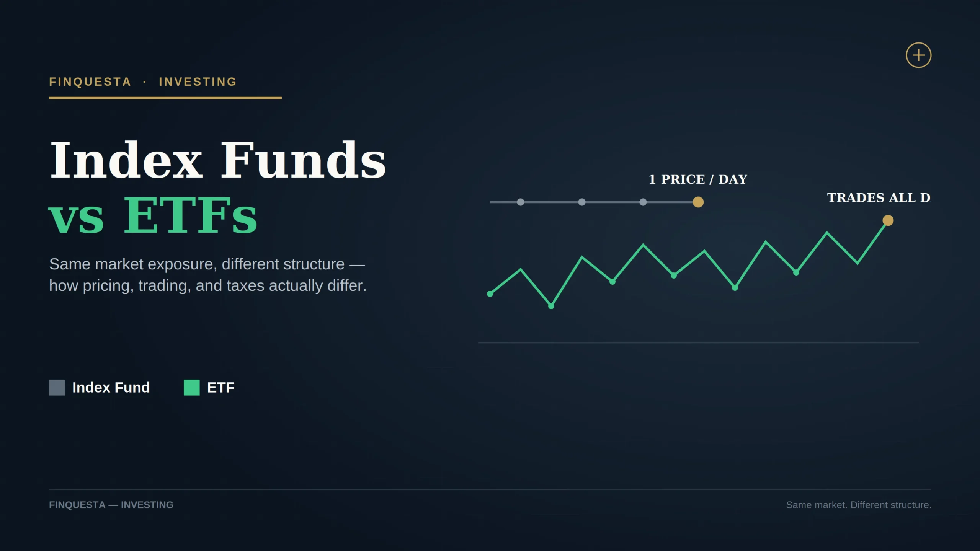Click the first gray dot on index fund line
Image resolution: width=980 pixels, height=551 pixels.
tap(521, 202)
